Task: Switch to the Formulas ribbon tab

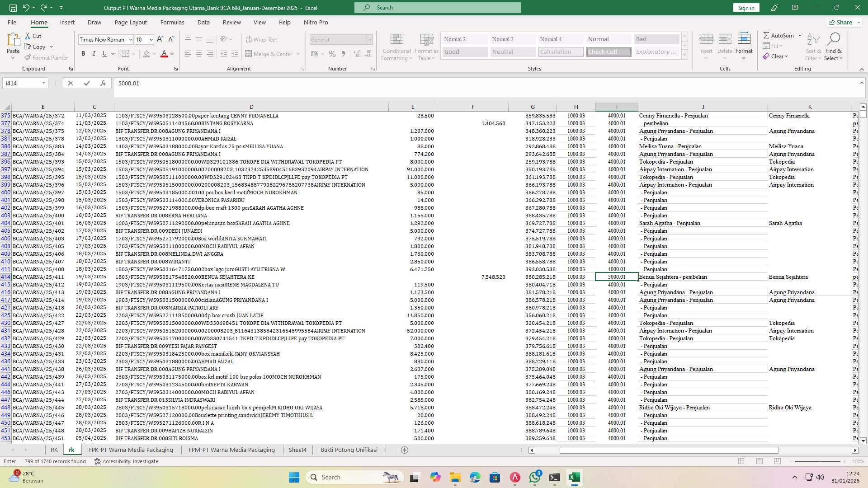Action: tap(172, 22)
